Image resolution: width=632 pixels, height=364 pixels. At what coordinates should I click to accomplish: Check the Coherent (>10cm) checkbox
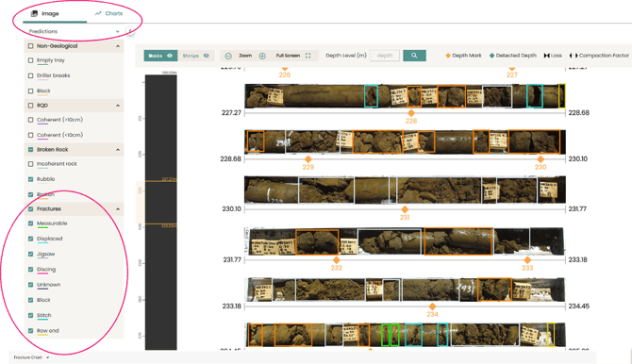click(x=30, y=120)
